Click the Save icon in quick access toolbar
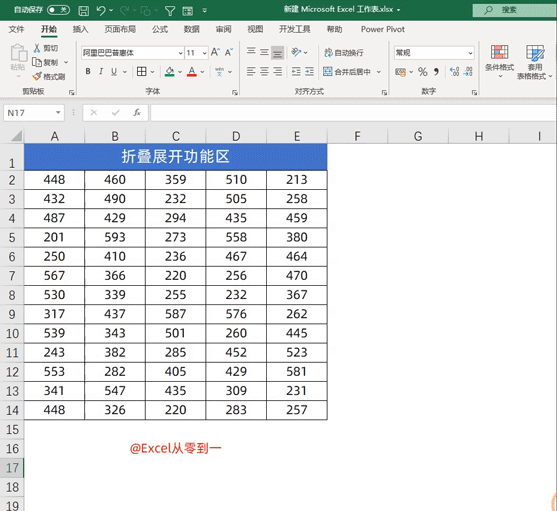The image size is (557, 511). pos(83,11)
